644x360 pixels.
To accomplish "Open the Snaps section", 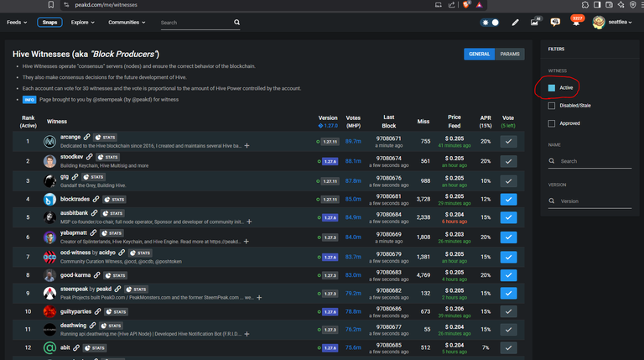I will click(x=49, y=22).
